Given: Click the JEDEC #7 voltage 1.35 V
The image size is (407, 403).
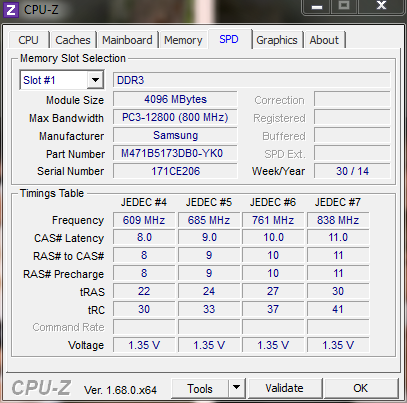Looking at the screenshot, I should point(338,345).
